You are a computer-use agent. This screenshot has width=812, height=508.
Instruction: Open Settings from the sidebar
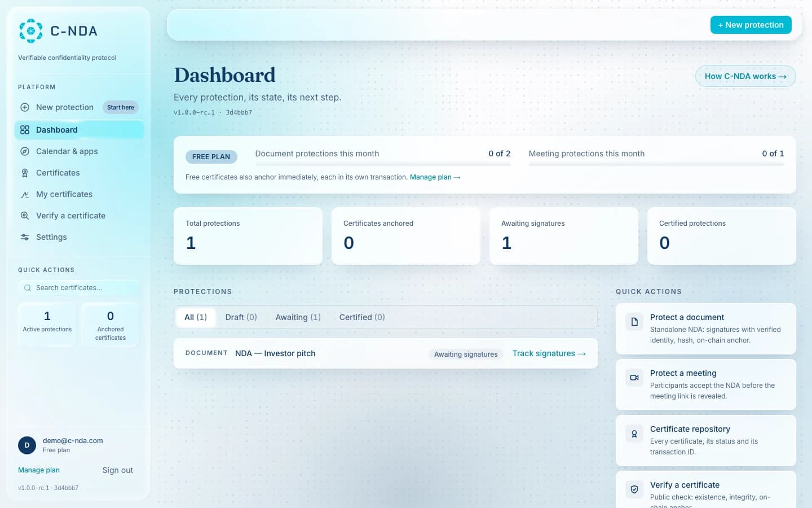tap(79, 237)
